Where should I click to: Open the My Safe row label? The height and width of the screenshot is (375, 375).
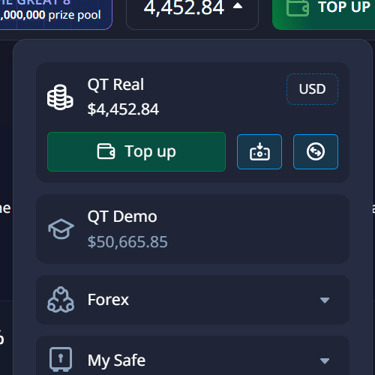click(116, 360)
